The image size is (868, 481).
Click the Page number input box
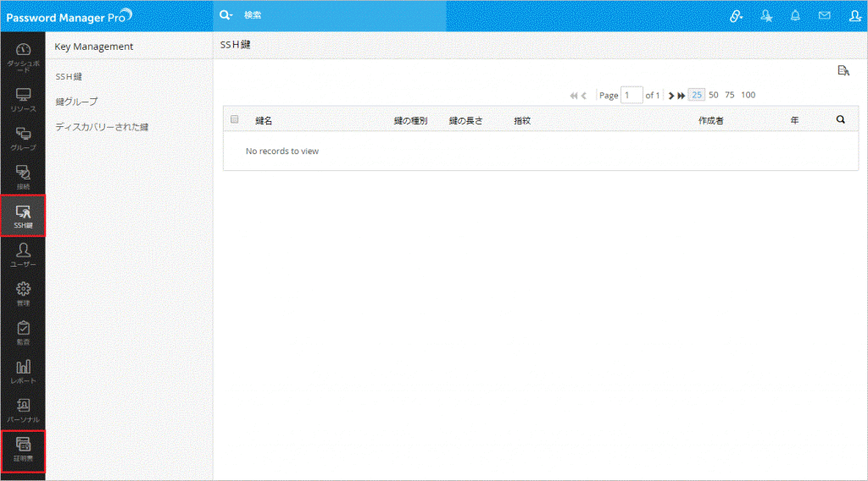click(631, 95)
